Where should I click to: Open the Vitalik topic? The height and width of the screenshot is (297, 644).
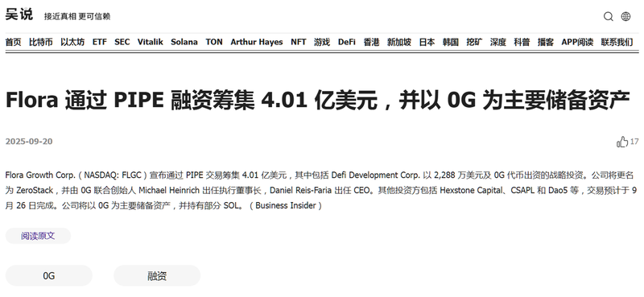click(151, 42)
